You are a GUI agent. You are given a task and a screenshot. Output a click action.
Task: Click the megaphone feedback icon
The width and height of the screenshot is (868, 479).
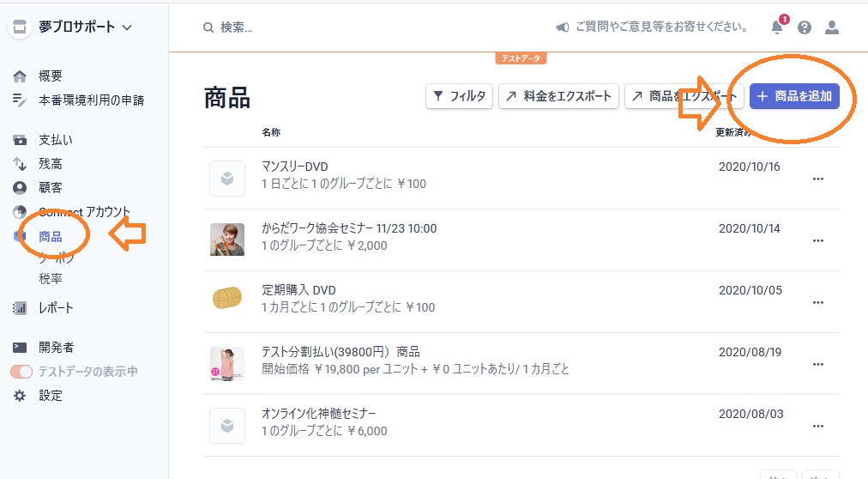pyautogui.click(x=562, y=27)
